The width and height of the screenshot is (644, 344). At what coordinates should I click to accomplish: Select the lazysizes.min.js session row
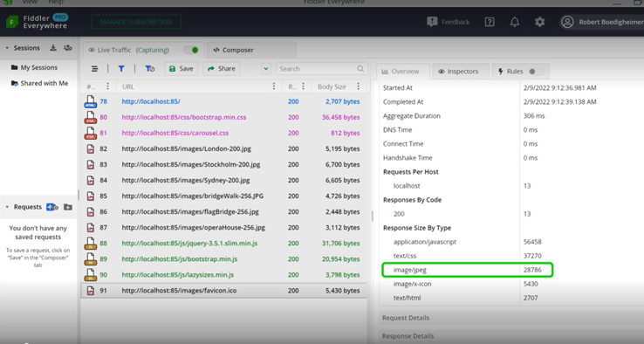point(224,275)
